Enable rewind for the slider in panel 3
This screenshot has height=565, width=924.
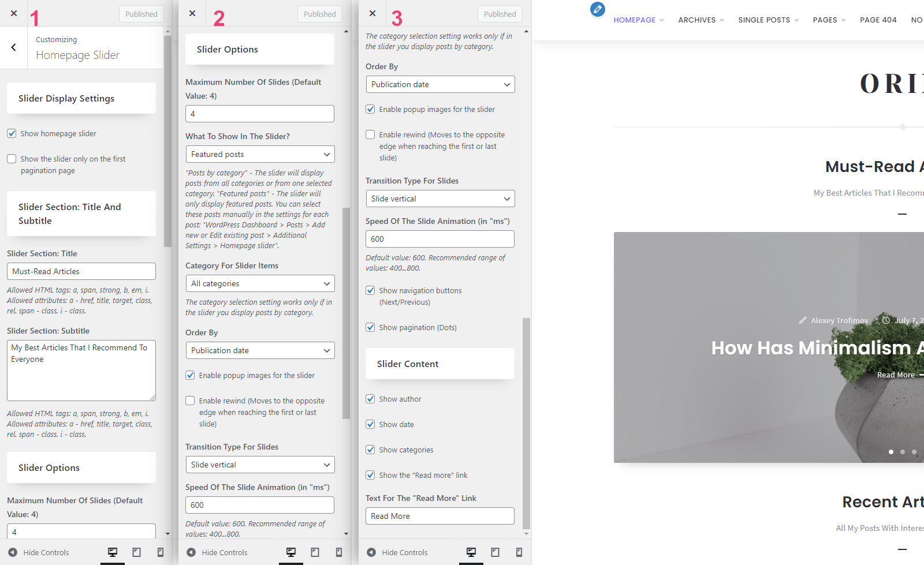pyautogui.click(x=370, y=134)
